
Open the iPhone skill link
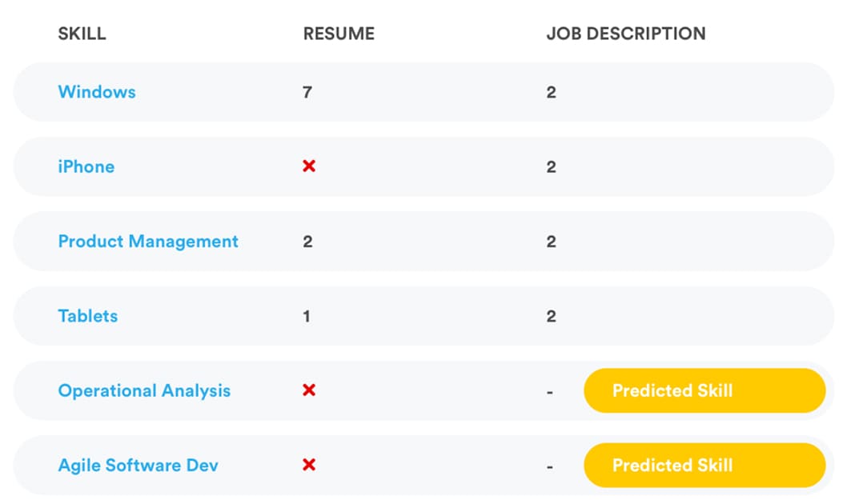(x=86, y=166)
